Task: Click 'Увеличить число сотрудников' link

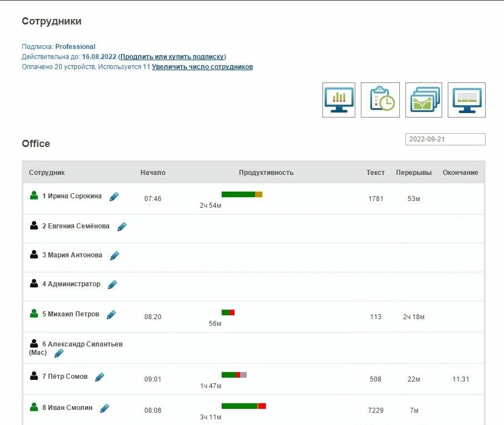Action: click(x=202, y=67)
